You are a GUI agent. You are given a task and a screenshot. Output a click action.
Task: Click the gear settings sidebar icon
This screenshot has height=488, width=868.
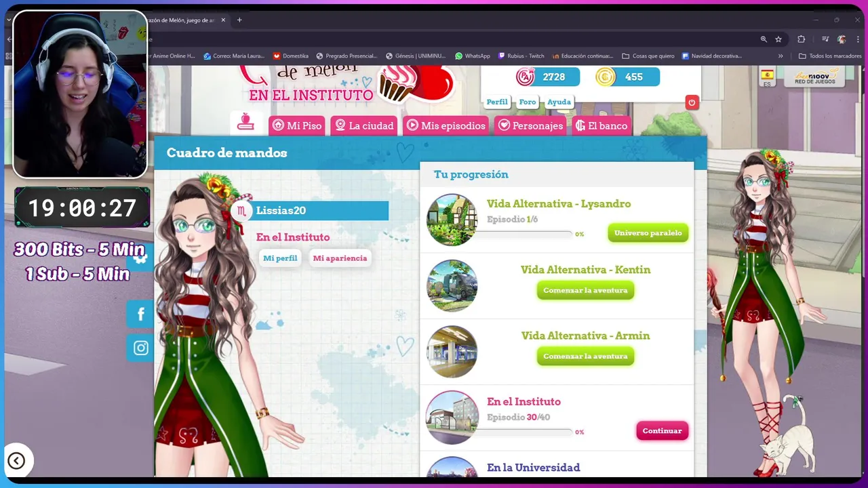tap(140, 258)
